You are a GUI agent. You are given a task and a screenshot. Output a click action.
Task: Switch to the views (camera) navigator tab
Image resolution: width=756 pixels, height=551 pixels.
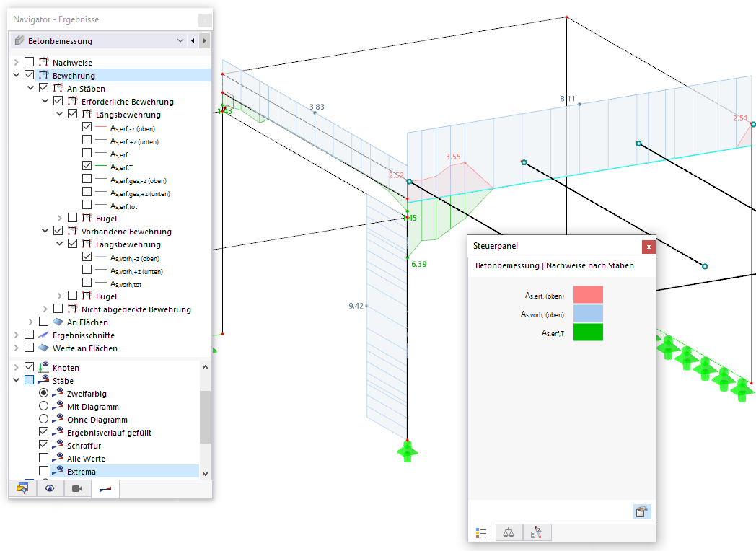tap(77, 488)
